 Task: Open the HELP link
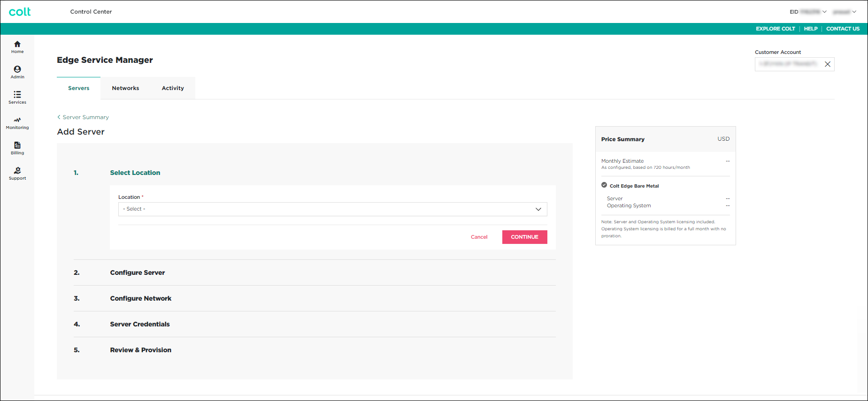coord(810,29)
